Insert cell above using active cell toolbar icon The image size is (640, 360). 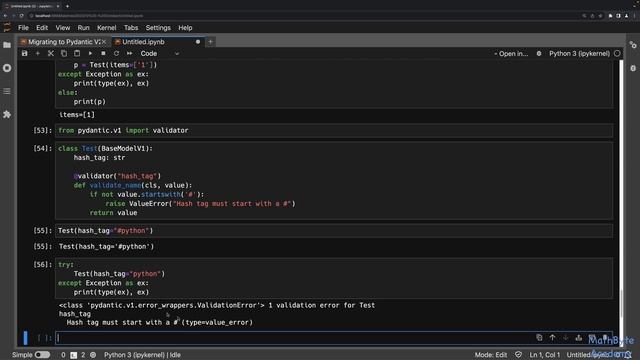[x=578, y=338]
